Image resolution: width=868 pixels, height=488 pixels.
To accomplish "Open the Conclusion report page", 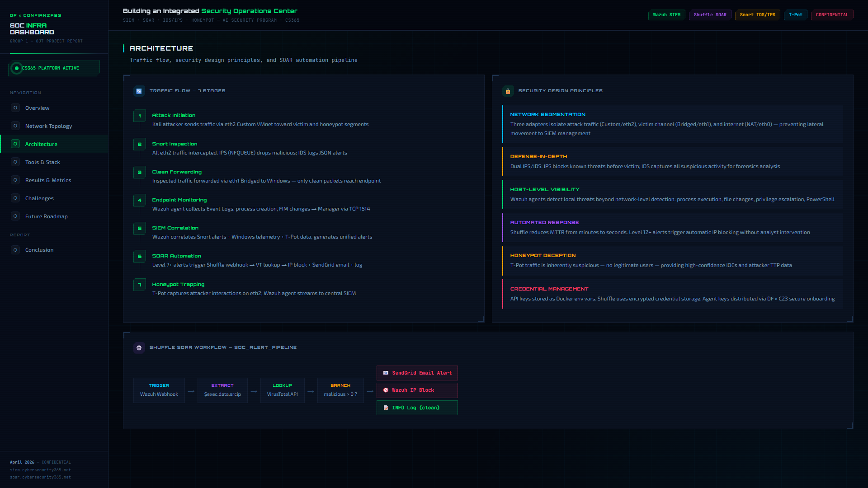I will click(x=39, y=250).
